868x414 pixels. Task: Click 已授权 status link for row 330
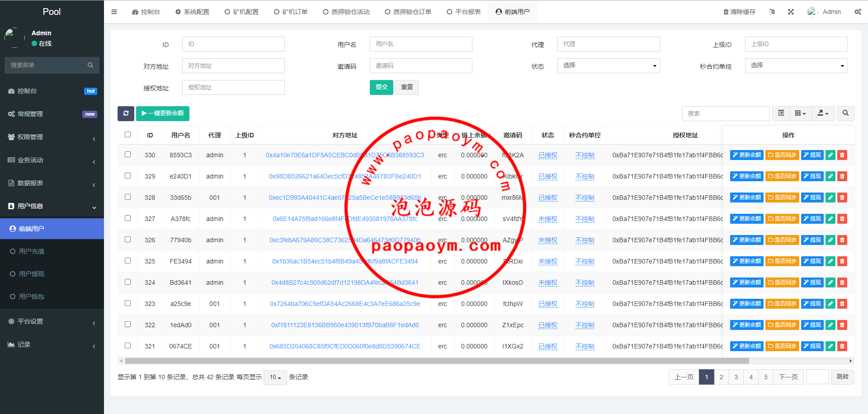pos(547,155)
